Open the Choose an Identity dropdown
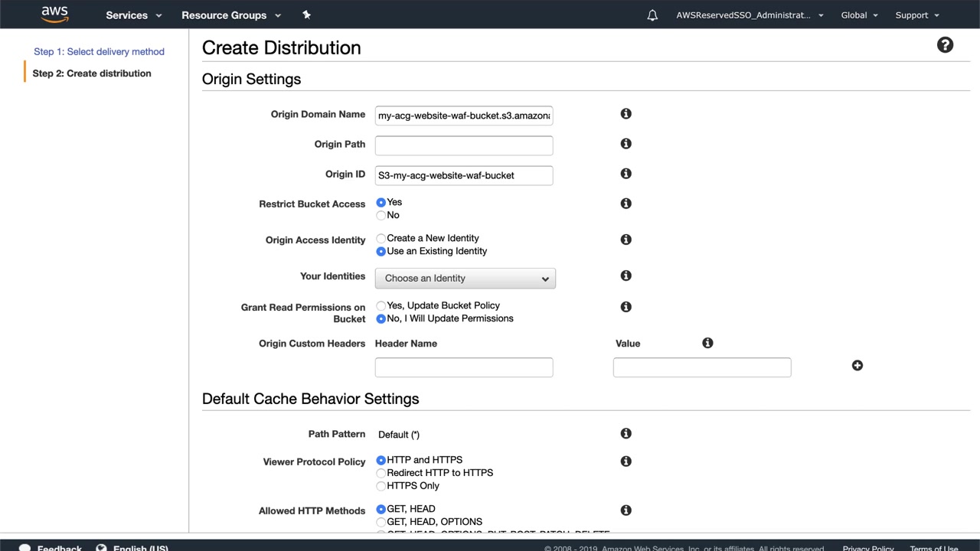 coord(465,279)
